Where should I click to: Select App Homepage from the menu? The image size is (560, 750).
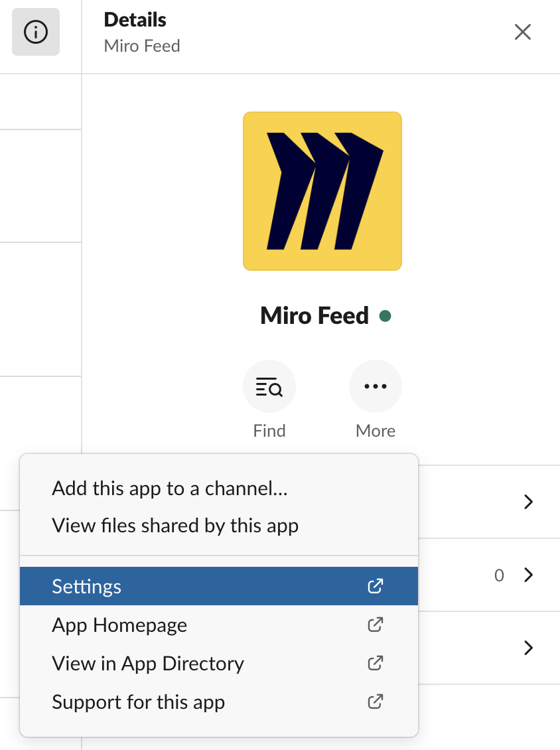(x=119, y=625)
